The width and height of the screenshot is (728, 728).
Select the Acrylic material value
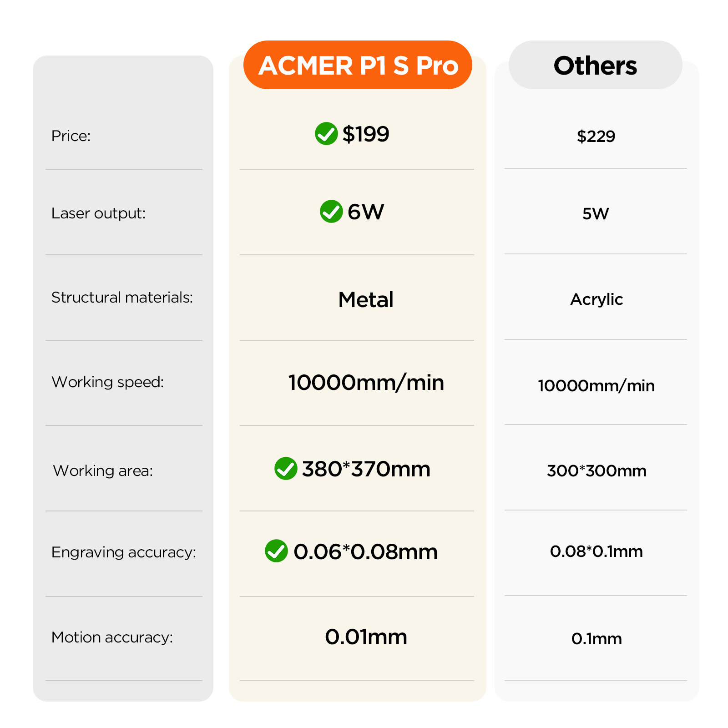596,299
